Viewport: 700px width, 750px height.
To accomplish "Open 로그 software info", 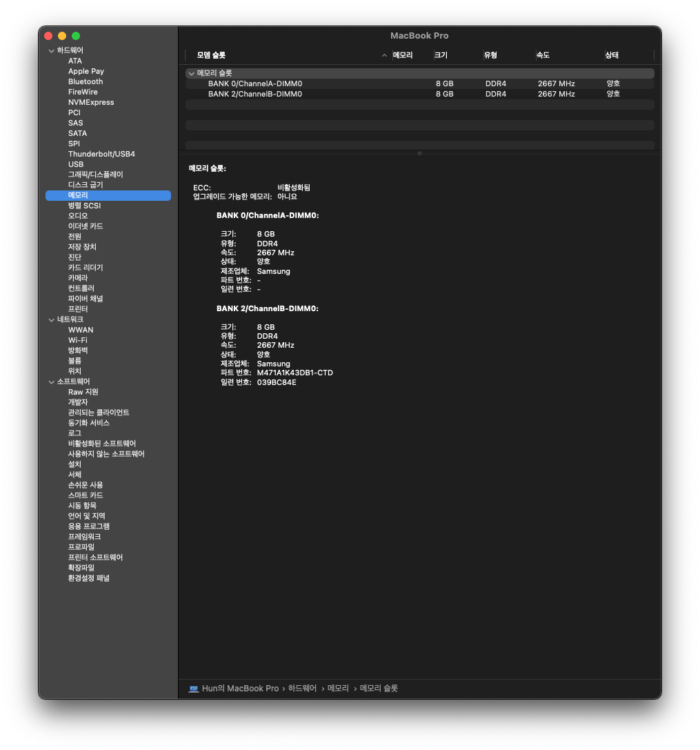I will pyautogui.click(x=74, y=433).
